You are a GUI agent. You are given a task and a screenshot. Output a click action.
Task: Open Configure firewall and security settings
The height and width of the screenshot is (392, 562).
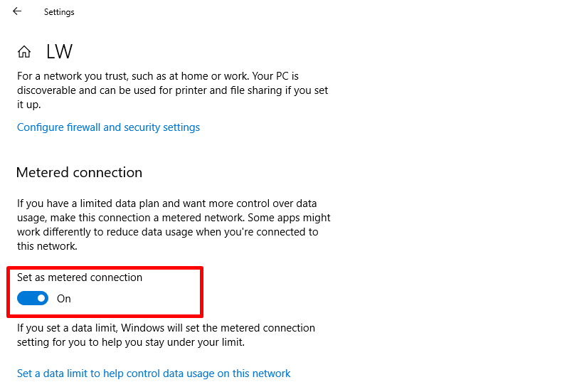tap(108, 127)
